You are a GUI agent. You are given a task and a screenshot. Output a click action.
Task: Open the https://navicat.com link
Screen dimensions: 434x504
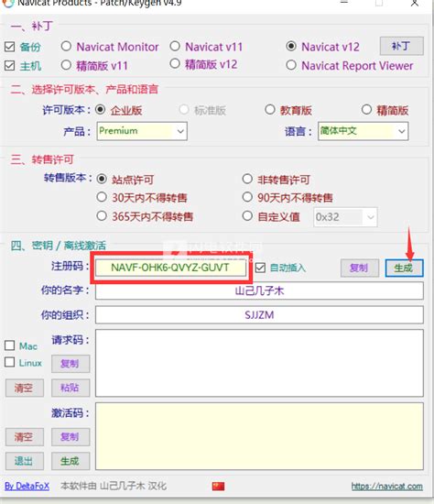click(x=387, y=487)
